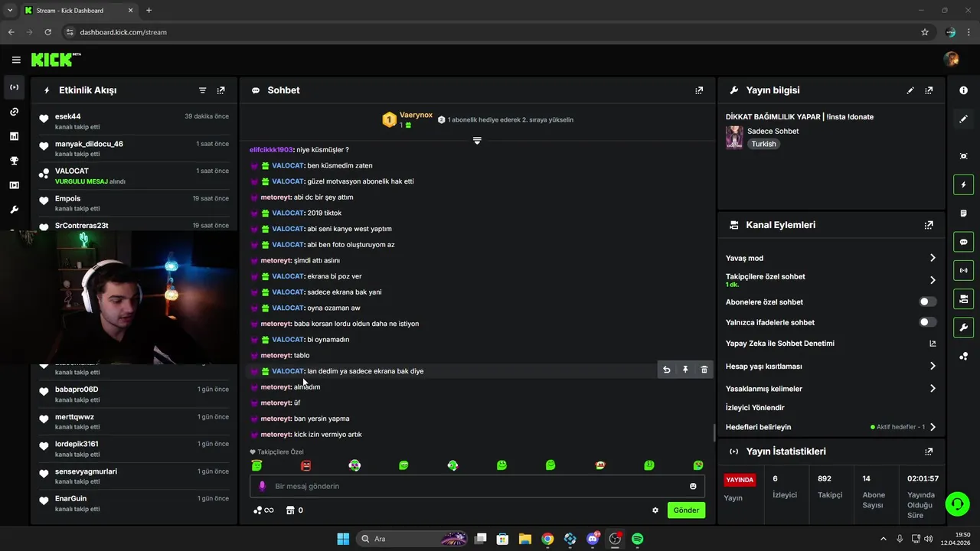Viewport: 980px width, 551px height.
Task: Click username elifcikkk1903 in chat
Action: pos(271,150)
